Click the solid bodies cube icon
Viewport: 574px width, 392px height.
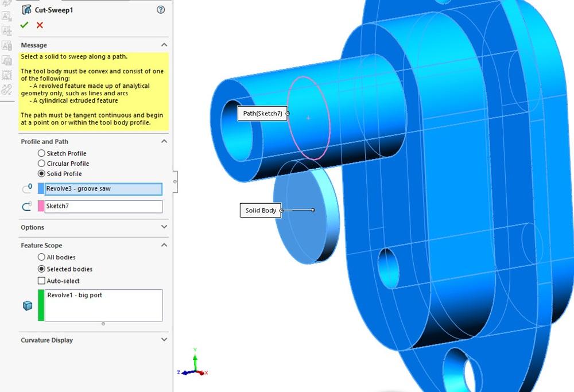(x=28, y=306)
